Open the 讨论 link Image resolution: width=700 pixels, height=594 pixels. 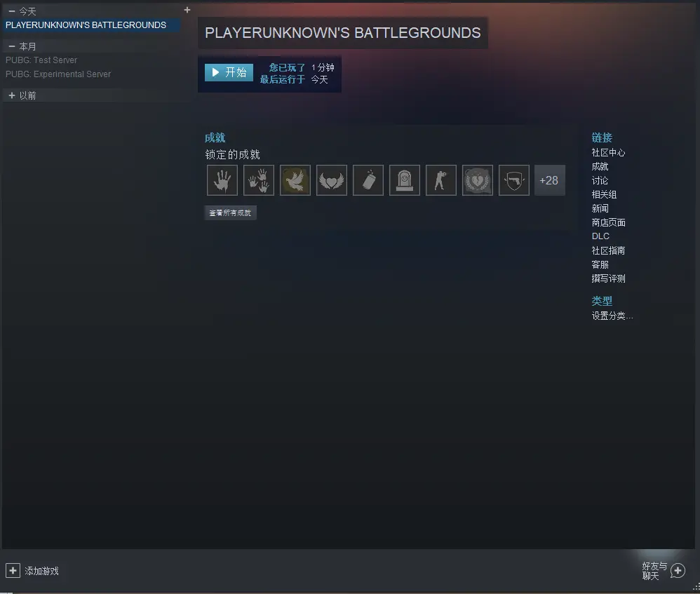[600, 180]
